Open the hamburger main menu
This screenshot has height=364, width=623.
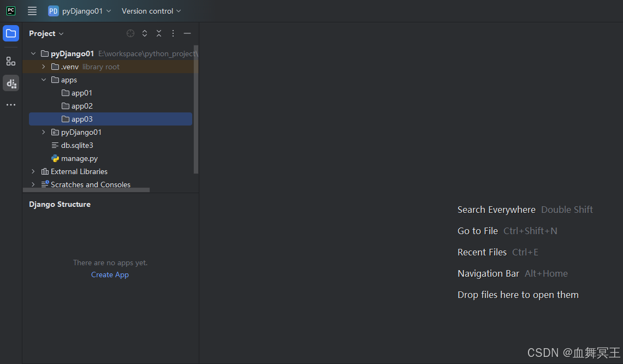click(x=32, y=11)
